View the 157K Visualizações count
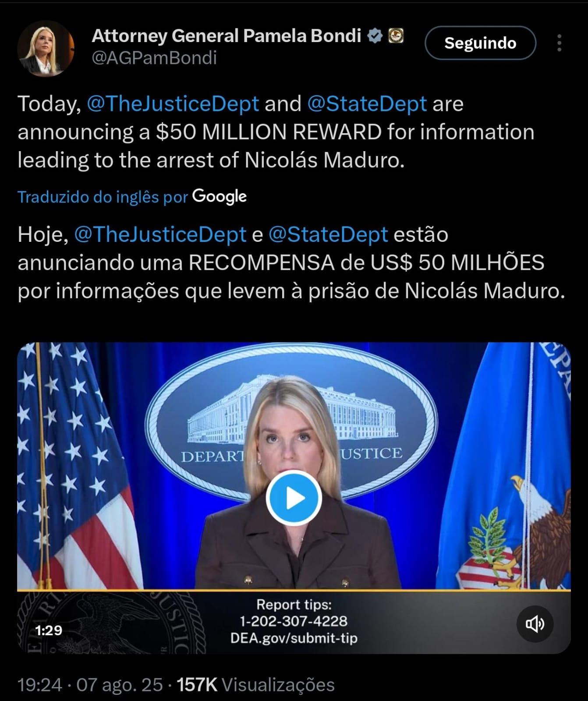 [255, 685]
